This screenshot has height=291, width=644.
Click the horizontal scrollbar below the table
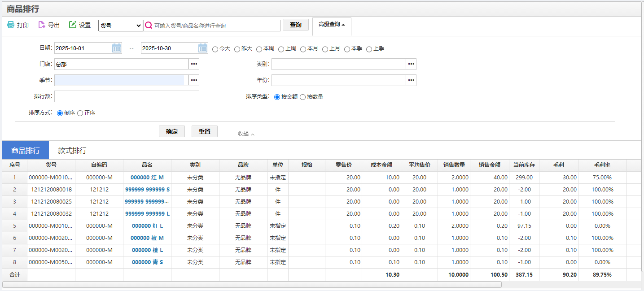252,284
